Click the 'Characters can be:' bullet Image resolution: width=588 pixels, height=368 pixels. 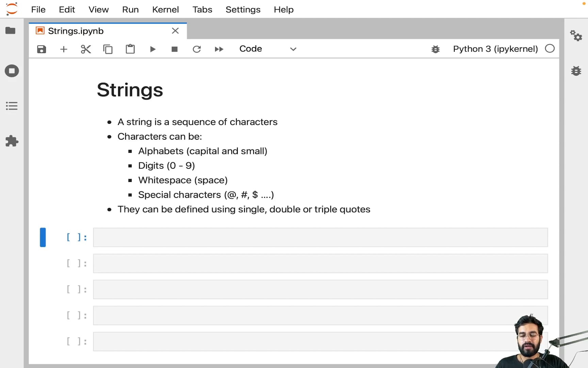160,137
